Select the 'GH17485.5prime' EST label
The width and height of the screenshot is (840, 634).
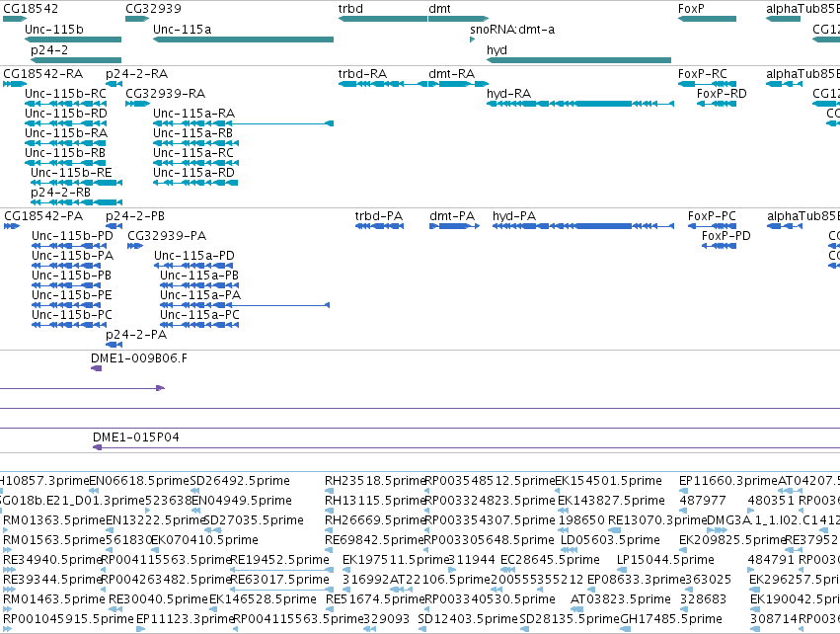point(670,619)
